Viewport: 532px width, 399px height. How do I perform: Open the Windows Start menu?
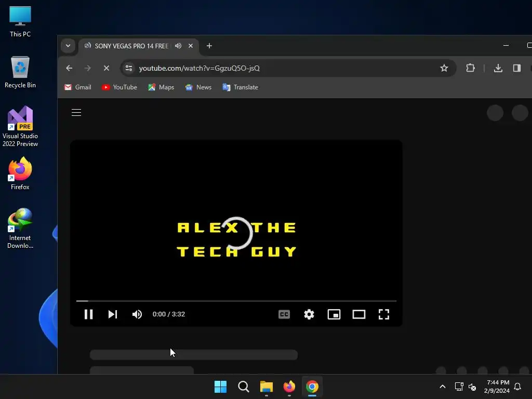tap(220, 387)
